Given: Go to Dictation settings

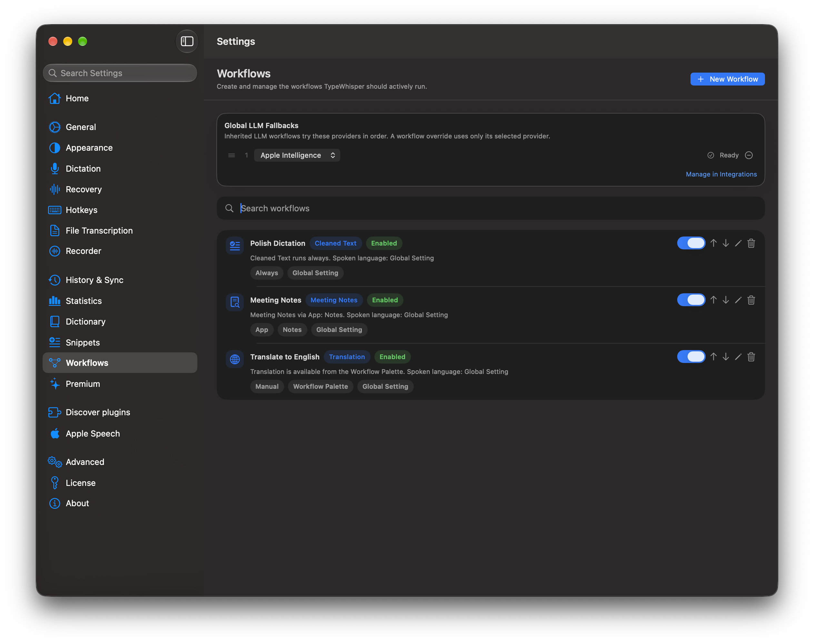Looking at the screenshot, I should [120, 168].
